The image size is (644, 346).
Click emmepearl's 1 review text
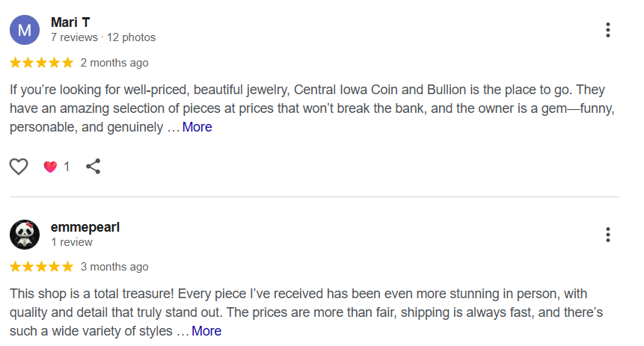click(72, 242)
